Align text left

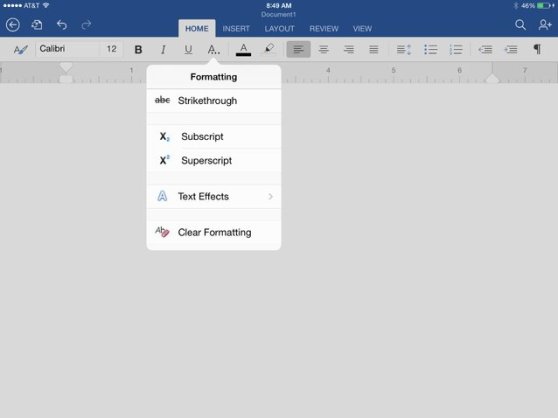298,49
